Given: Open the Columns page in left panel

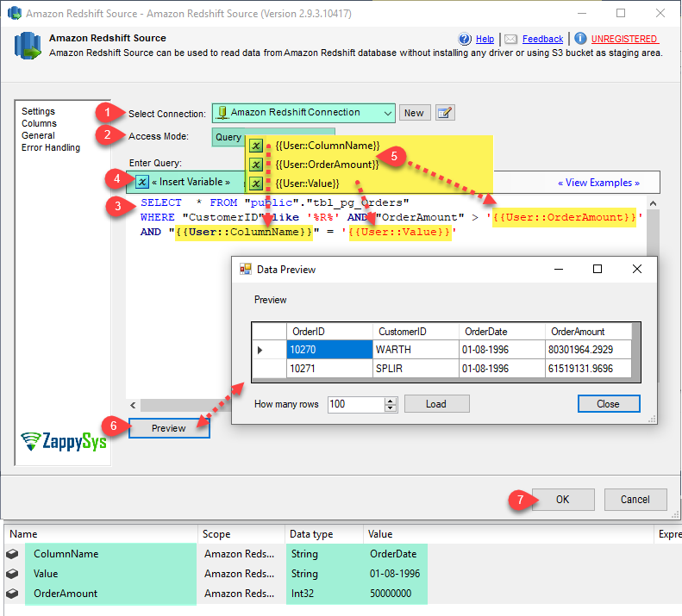Looking at the screenshot, I should 39,123.
